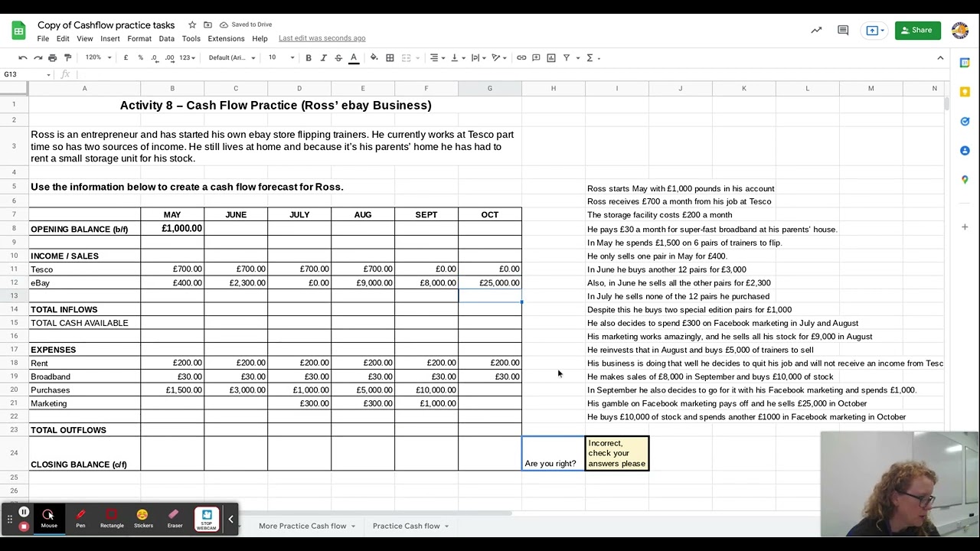Click 'Last edit was seconds ago' link
Screen dimensions: 980x551
coord(322,38)
